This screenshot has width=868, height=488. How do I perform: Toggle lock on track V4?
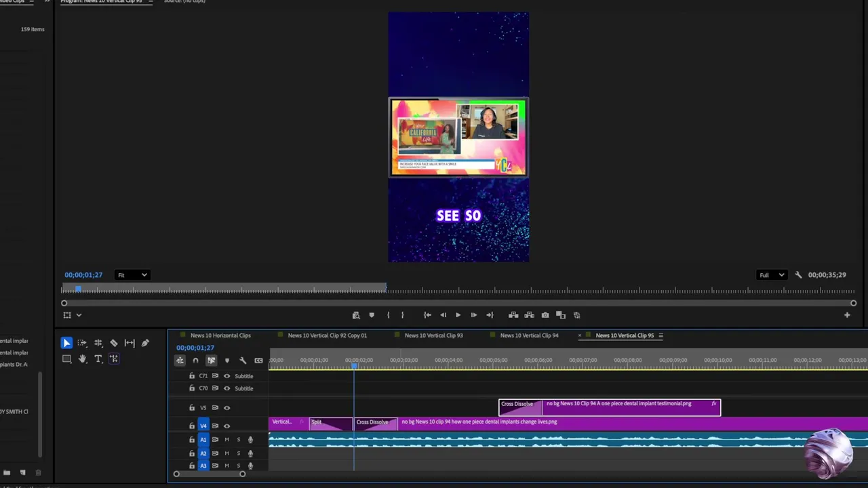[x=192, y=426]
